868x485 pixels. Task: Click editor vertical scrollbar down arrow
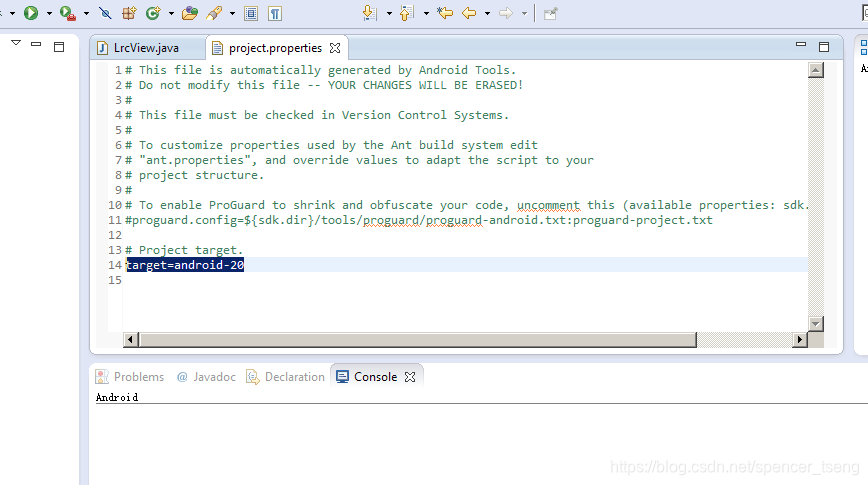[x=815, y=323]
